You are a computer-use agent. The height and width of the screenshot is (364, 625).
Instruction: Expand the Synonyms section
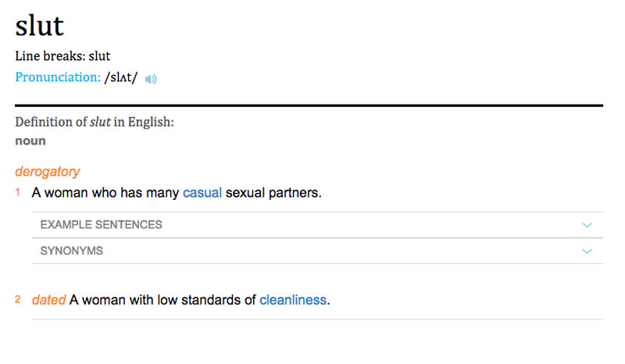pyautogui.click(x=72, y=251)
